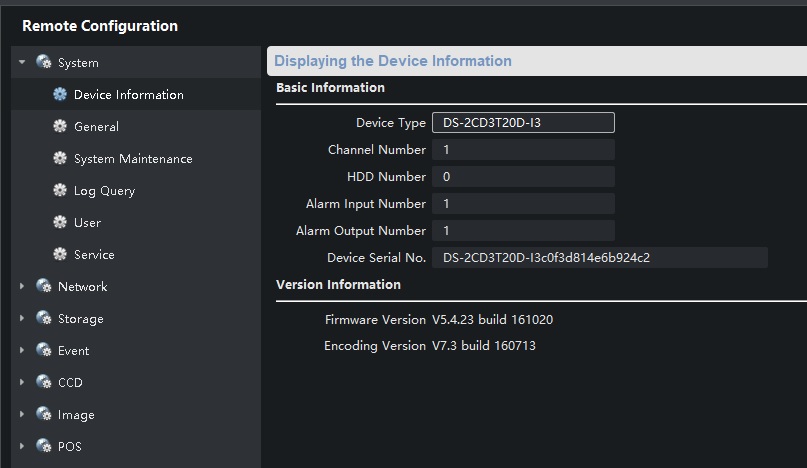Image resolution: width=807 pixels, height=468 pixels.
Task: Open the POS tree item
Action: click(x=69, y=447)
